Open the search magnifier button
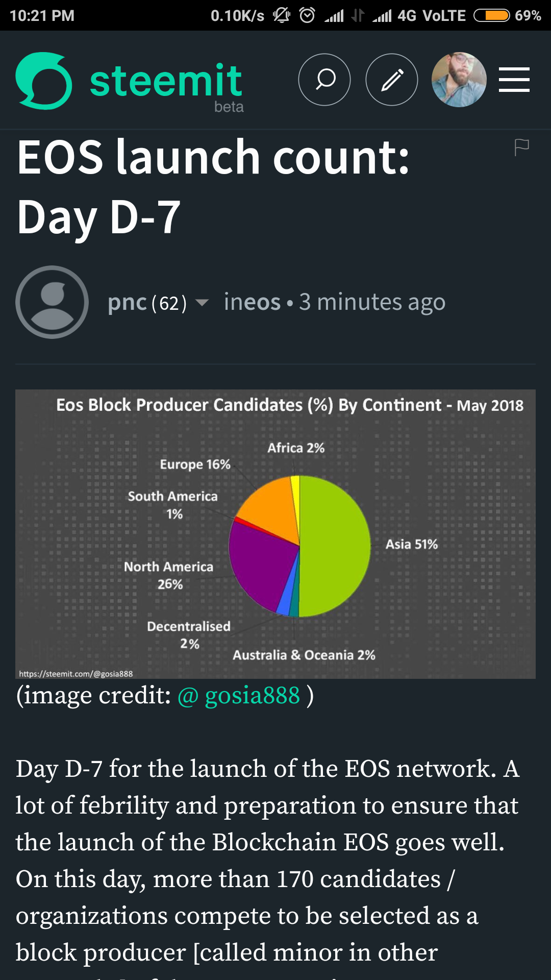551x980 pixels. 324,80
